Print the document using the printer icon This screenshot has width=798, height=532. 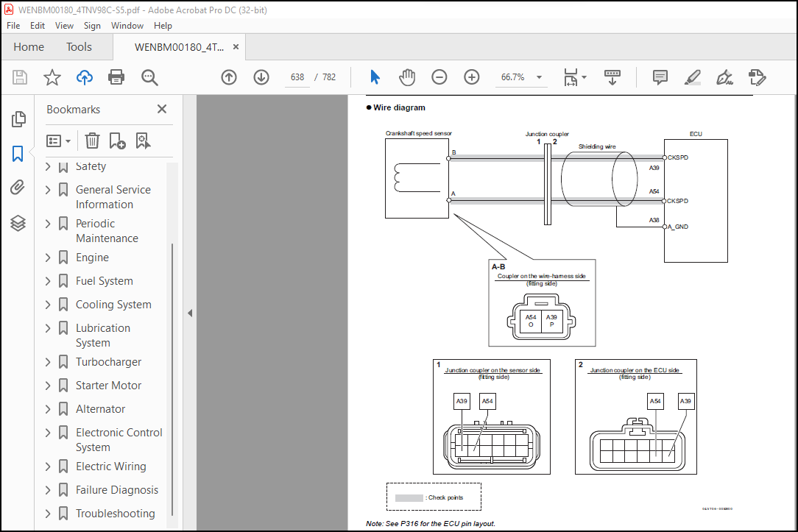pyautogui.click(x=116, y=77)
